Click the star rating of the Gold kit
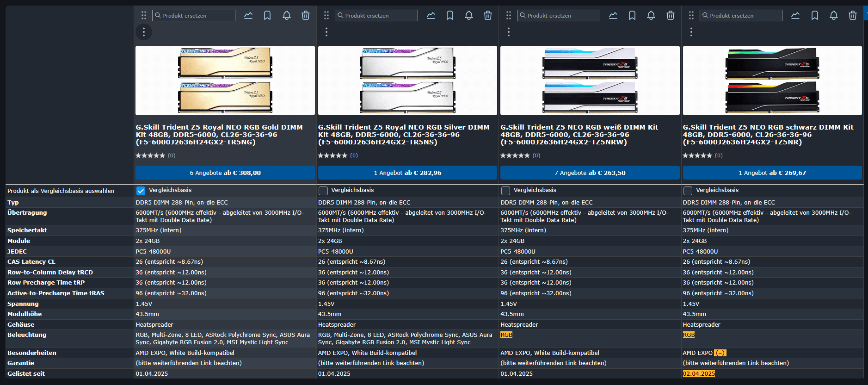The height and width of the screenshot is (385, 868). pos(150,155)
